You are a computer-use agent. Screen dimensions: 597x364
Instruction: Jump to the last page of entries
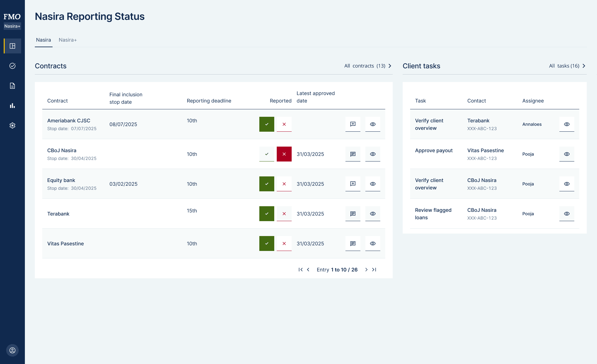pyautogui.click(x=374, y=270)
